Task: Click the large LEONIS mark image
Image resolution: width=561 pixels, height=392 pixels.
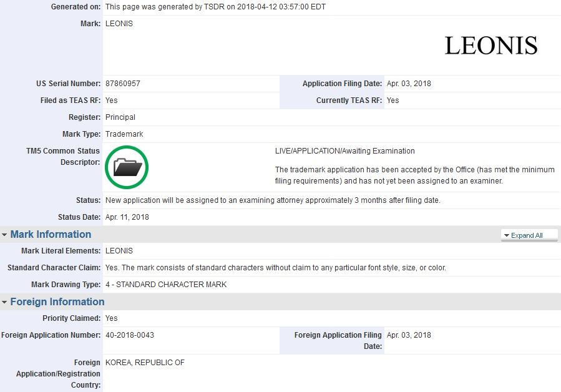Action: pos(490,46)
